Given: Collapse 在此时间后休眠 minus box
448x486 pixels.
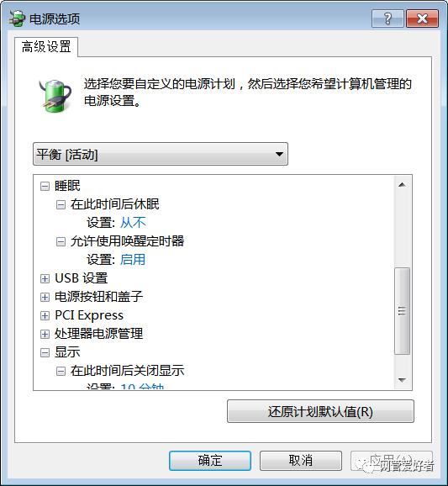Looking at the screenshot, I should click(x=61, y=204).
